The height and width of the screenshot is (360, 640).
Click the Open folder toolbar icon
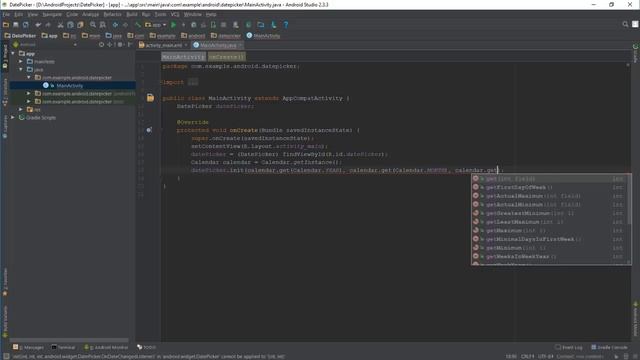6,25
